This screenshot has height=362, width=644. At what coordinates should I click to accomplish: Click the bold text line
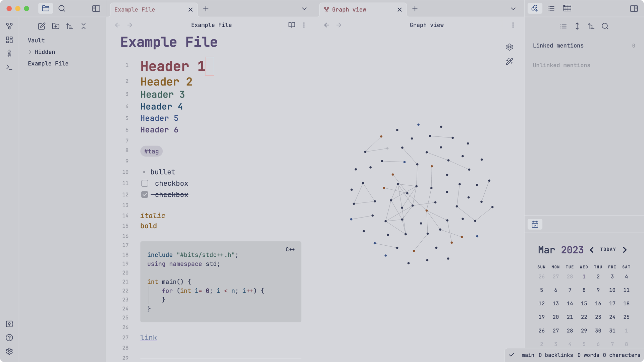(x=149, y=226)
